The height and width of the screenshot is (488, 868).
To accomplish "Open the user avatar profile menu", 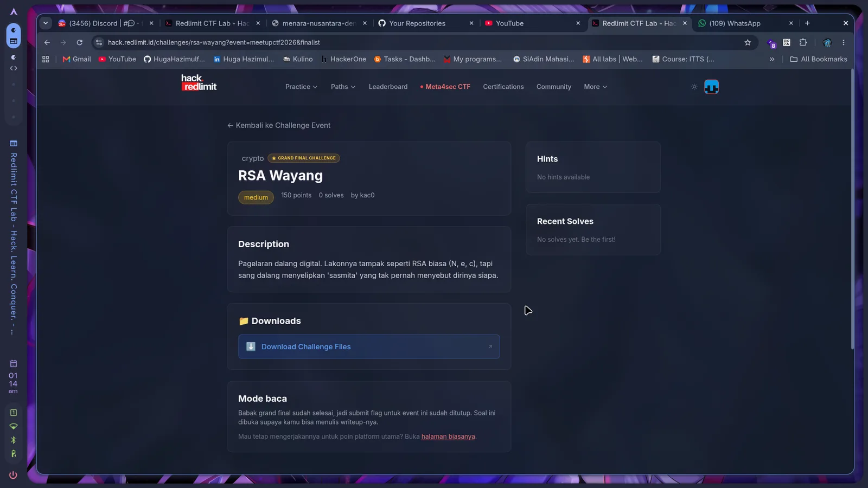I will (711, 87).
